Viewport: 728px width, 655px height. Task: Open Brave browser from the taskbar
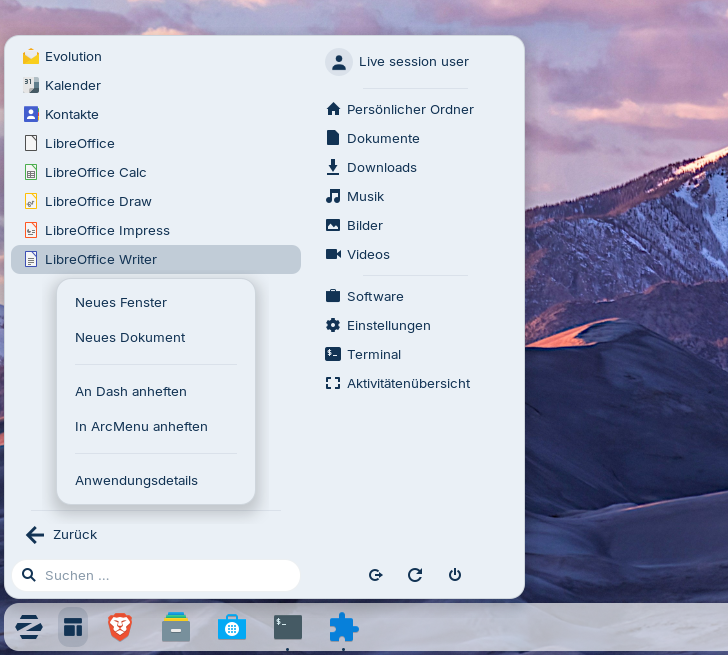tap(120, 627)
